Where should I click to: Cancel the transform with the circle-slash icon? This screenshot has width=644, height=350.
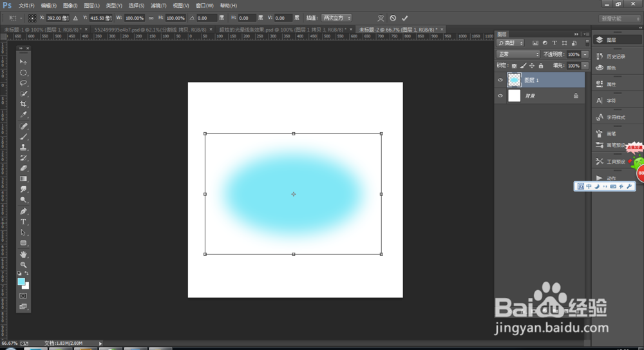(393, 18)
